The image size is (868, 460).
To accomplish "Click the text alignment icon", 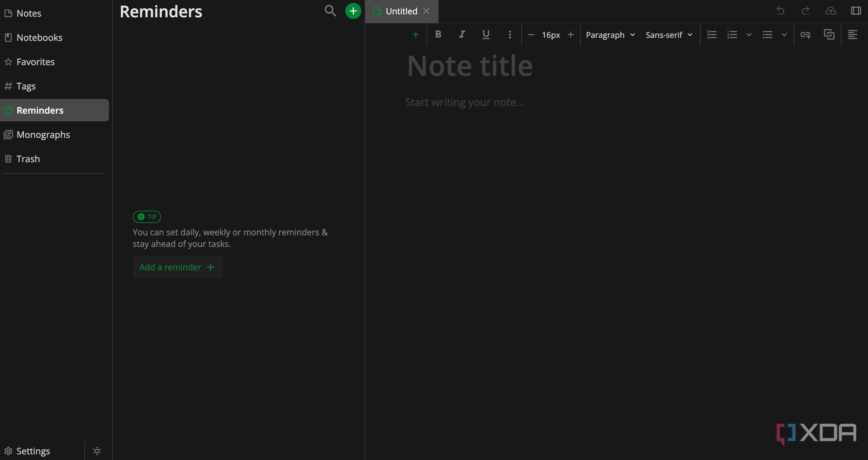I will pyautogui.click(x=852, y=35).
